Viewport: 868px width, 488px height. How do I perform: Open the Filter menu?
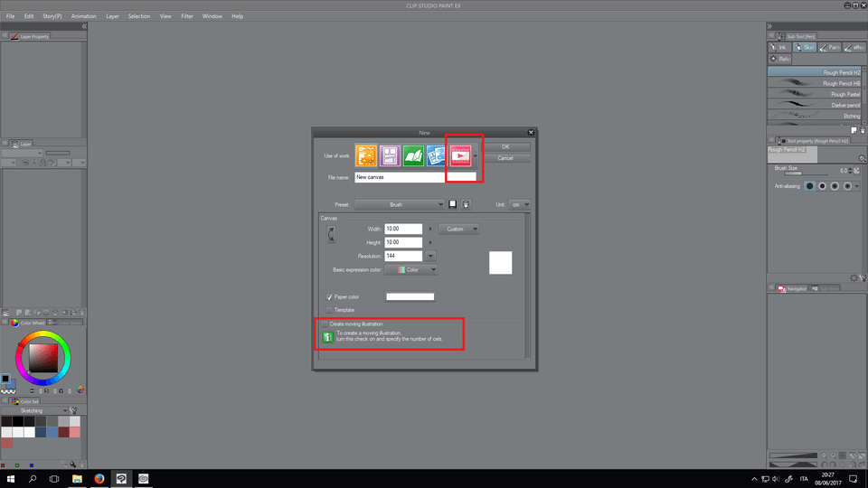187,16
